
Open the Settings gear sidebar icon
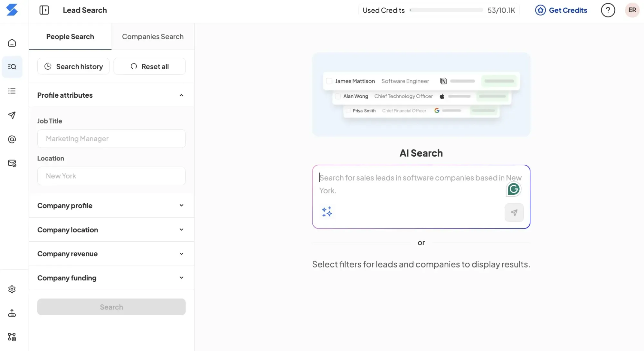12,289
